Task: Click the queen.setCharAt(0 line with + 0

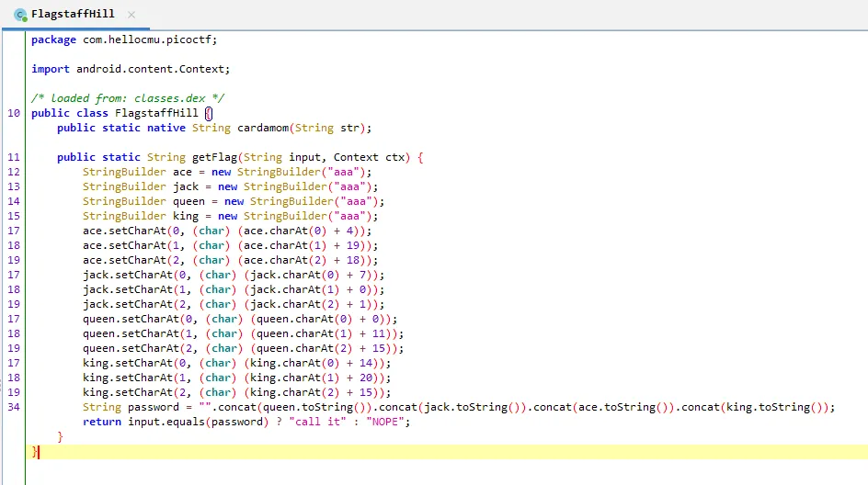Action: (240, 319)
